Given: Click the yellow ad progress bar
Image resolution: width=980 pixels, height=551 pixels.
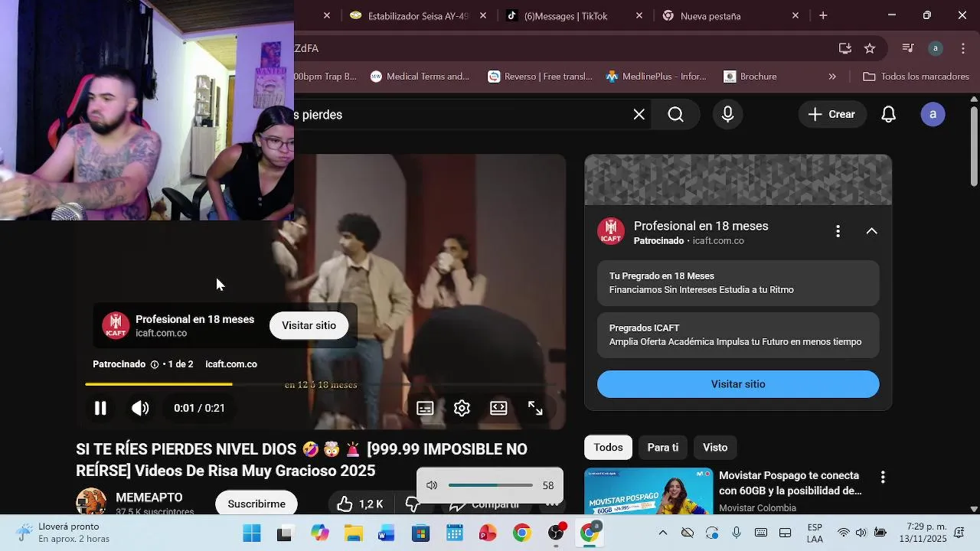Looking at the screenshot, I should [x=158, y=384].
